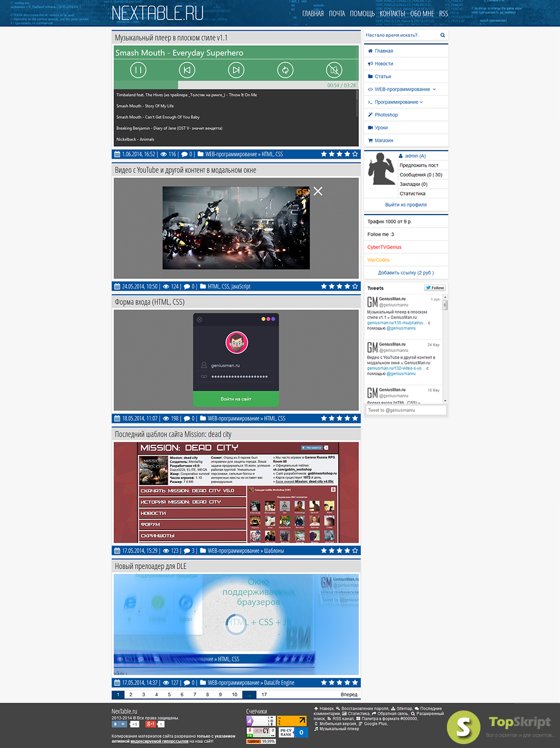Open 'Помощь' in the top navigation
560x748 pixels.
pyautogui.click(x=362, y=13)
